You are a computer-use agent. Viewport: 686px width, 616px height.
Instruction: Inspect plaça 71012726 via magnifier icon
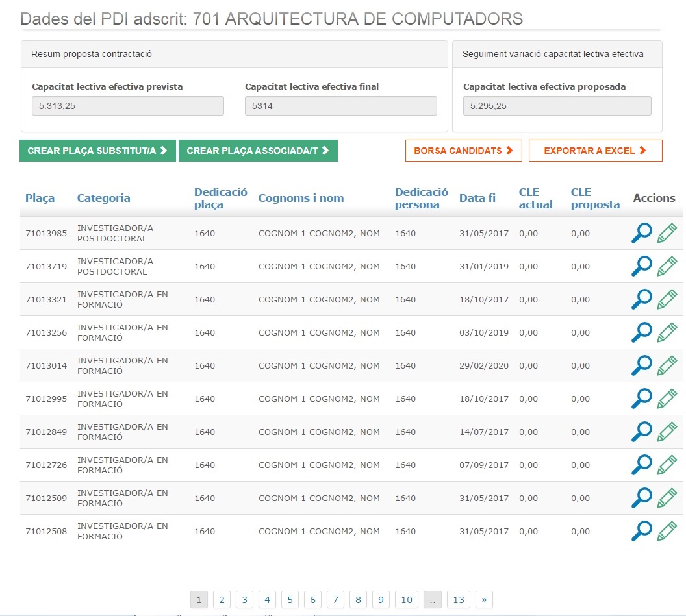point(641,465)
